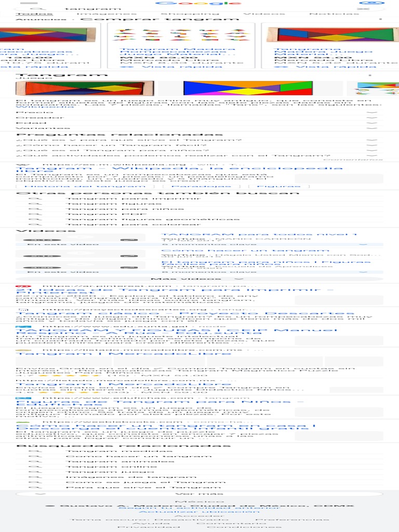Open the account avatar icon
The width and height of the screenshot is (399, 532).
(371, 3)
